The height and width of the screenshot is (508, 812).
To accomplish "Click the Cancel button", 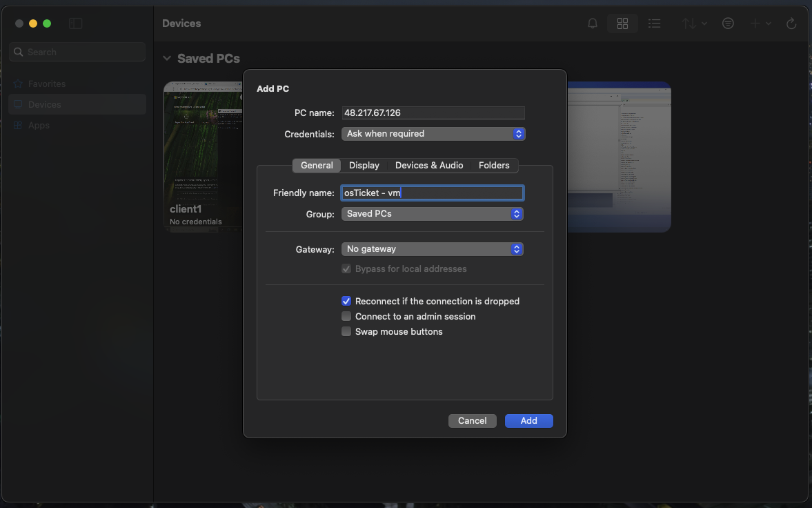I will [x=473, y=420].
